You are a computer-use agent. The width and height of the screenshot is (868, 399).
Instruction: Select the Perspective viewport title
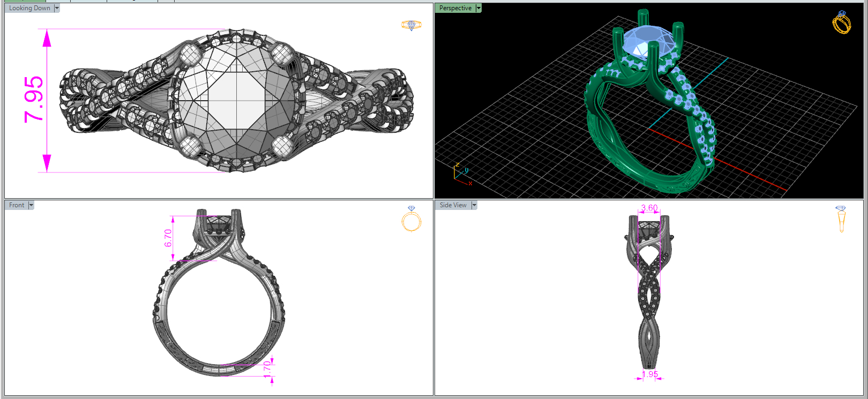[455, 8]
